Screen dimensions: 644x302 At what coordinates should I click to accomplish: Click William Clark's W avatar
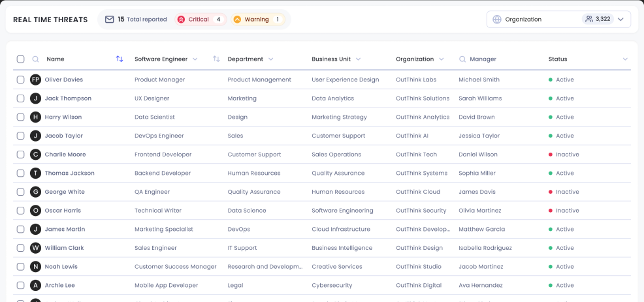pyautogui.click(x=36, y=248)
